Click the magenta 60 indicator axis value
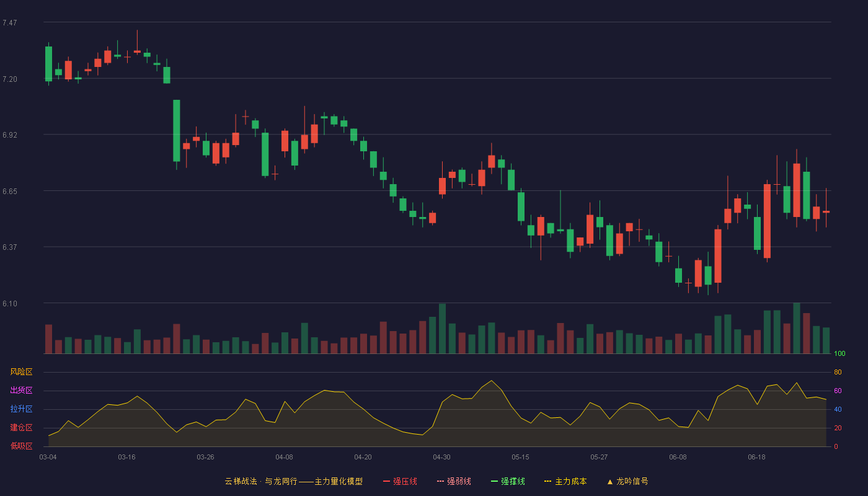The width and height of the screenshot is (868, 496). [x=838, y=391]
